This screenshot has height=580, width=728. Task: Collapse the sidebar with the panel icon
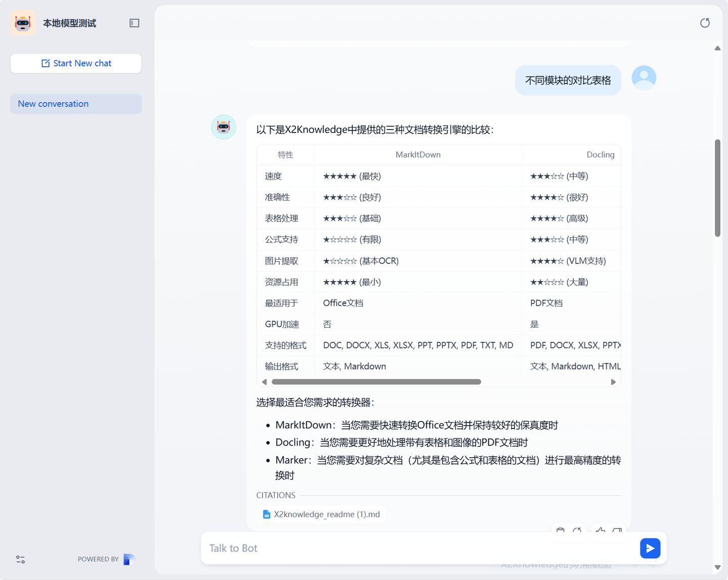(x=134, y=23)
